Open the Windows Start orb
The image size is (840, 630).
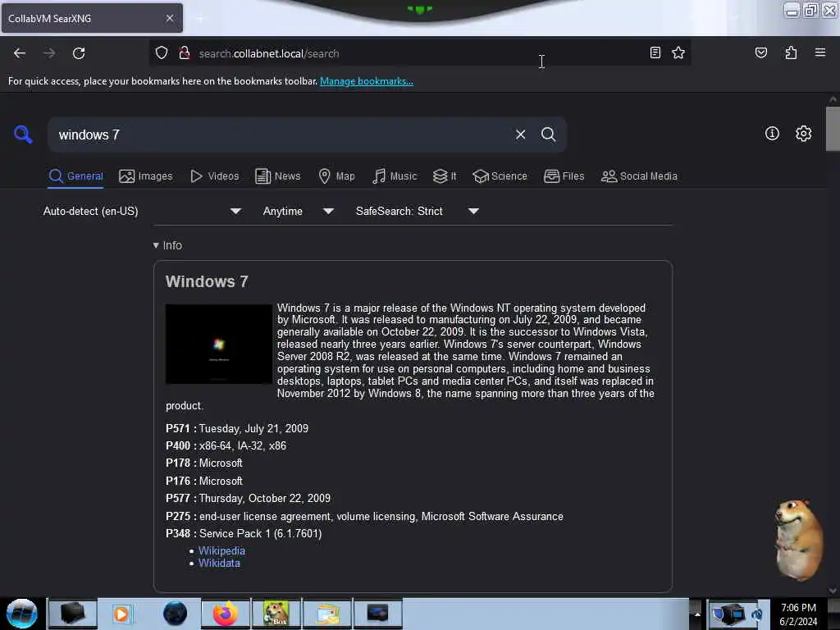coord(22,614)
